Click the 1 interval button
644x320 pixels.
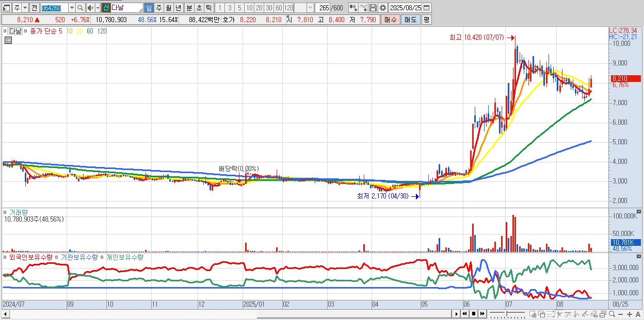point(219,8)
